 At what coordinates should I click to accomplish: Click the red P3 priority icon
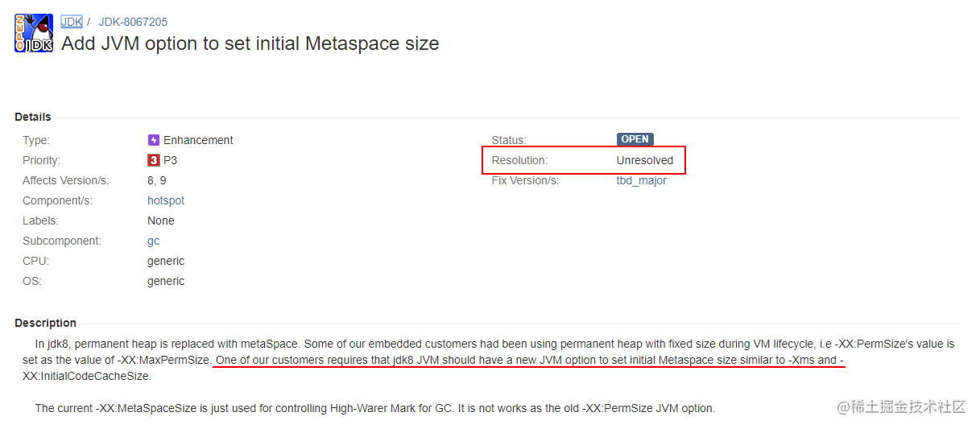154,160
